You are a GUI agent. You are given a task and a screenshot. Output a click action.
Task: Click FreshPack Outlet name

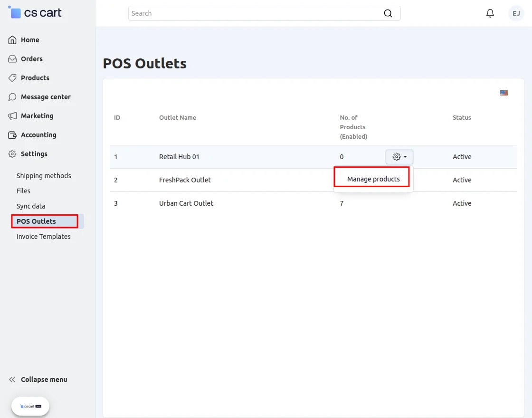tap(185, 180)
